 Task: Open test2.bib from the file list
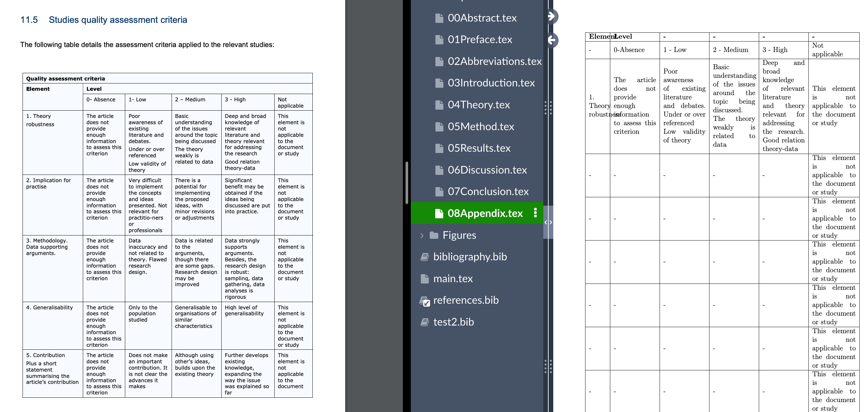(453, 322)
